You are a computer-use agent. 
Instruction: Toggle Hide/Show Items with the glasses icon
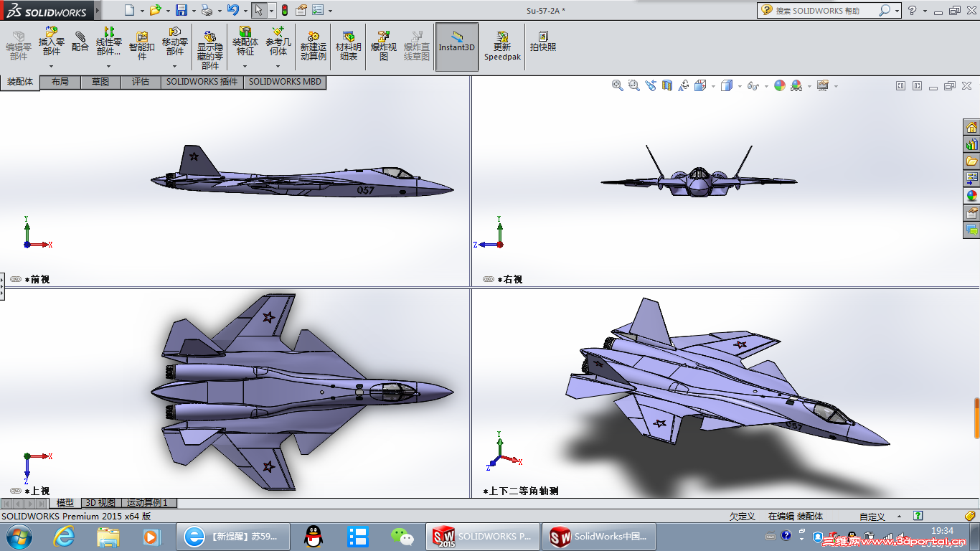click(x=752, y=85)
